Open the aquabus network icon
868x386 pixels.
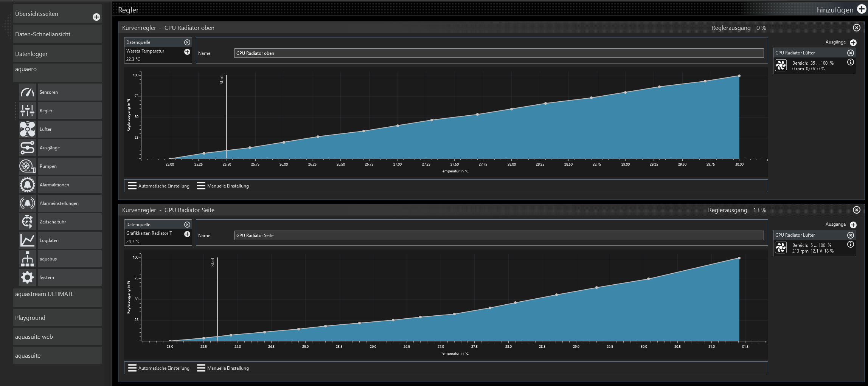click(x=28, y=259)
